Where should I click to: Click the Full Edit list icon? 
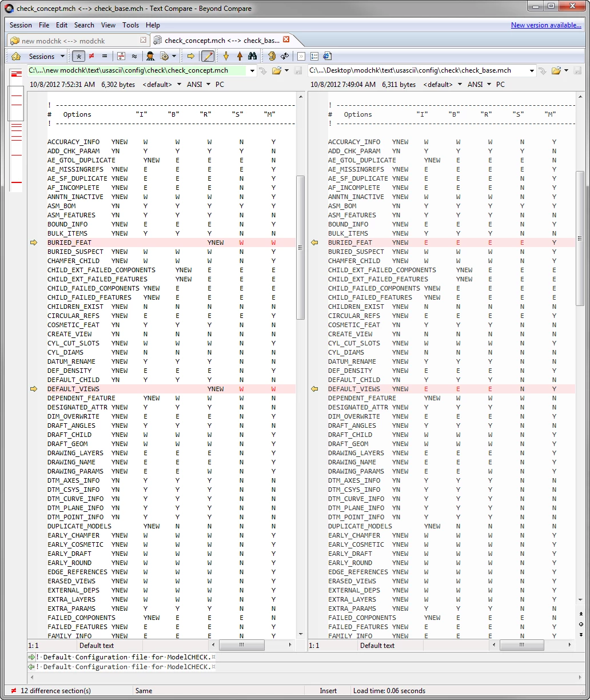click(314, 56)
